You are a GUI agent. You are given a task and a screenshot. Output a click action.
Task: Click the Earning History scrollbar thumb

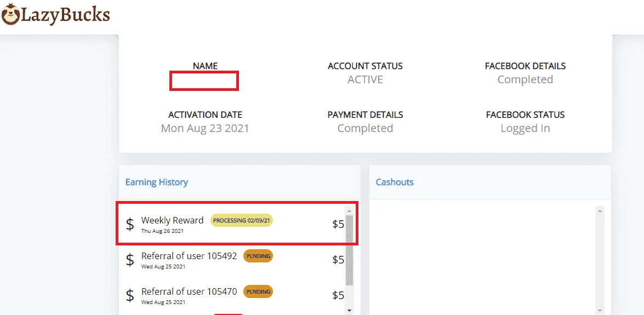click(x=349, y=250)
